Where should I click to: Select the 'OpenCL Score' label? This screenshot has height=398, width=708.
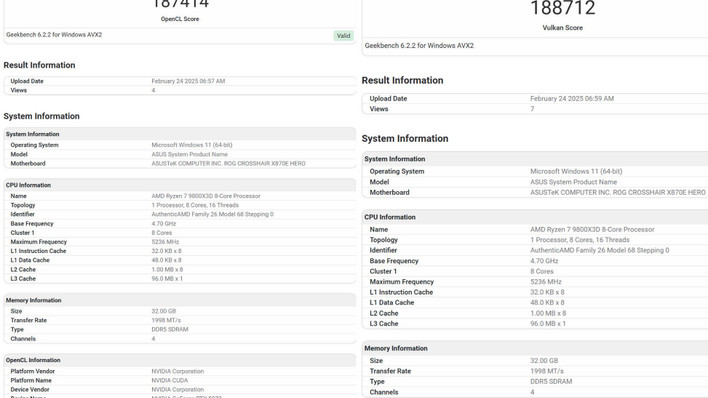180,19
